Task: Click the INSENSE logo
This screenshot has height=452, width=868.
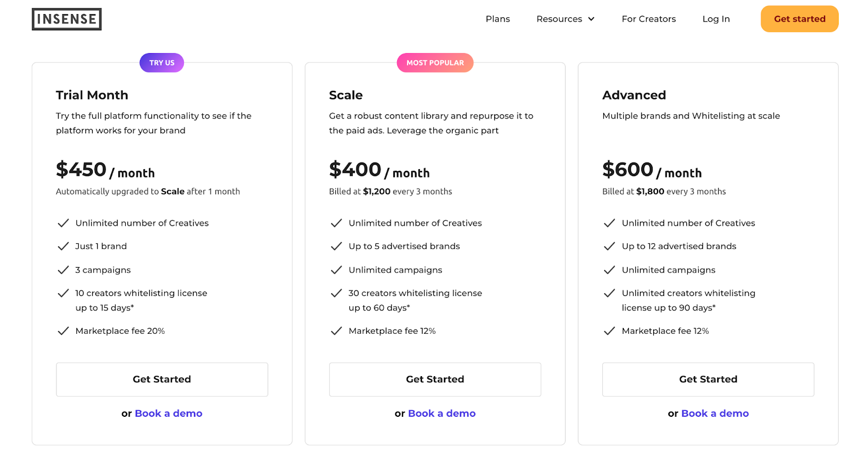Action: tap(67, 19)
